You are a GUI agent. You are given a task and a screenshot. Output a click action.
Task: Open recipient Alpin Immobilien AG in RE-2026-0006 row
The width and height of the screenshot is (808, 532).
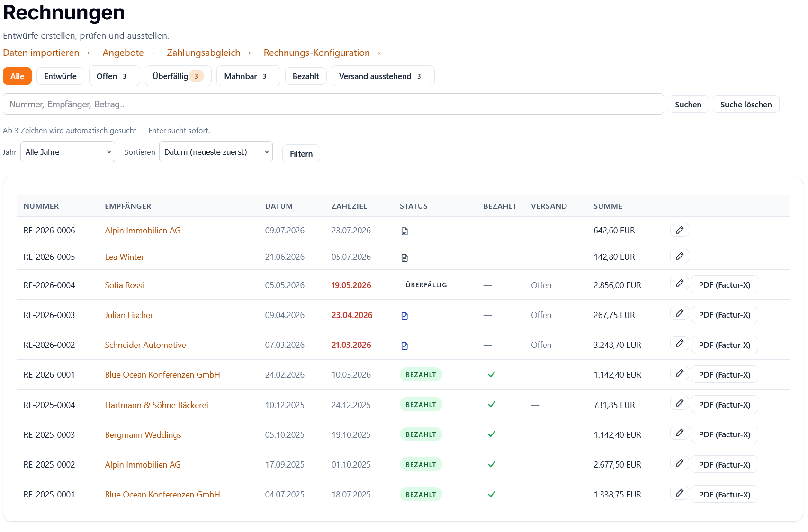coord(143,231)
